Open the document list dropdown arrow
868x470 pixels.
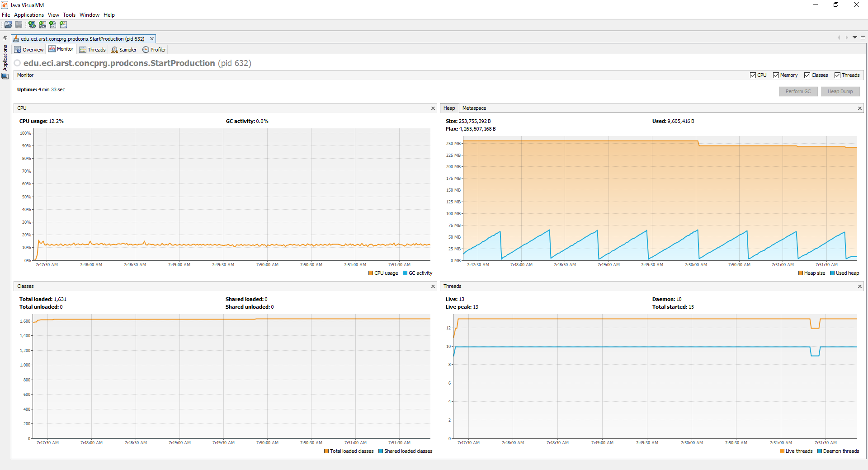855,38
